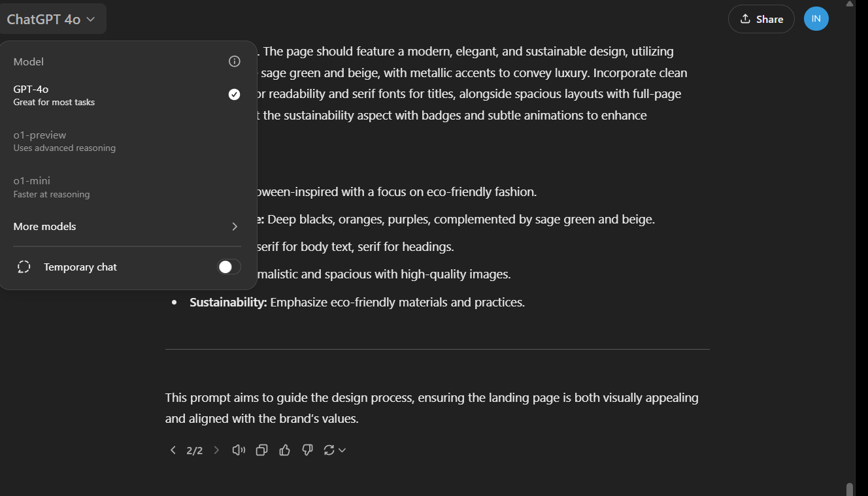This screenshot has width=868, height=496.
Task: Select the GPT-4o model option
Action: 98,95
